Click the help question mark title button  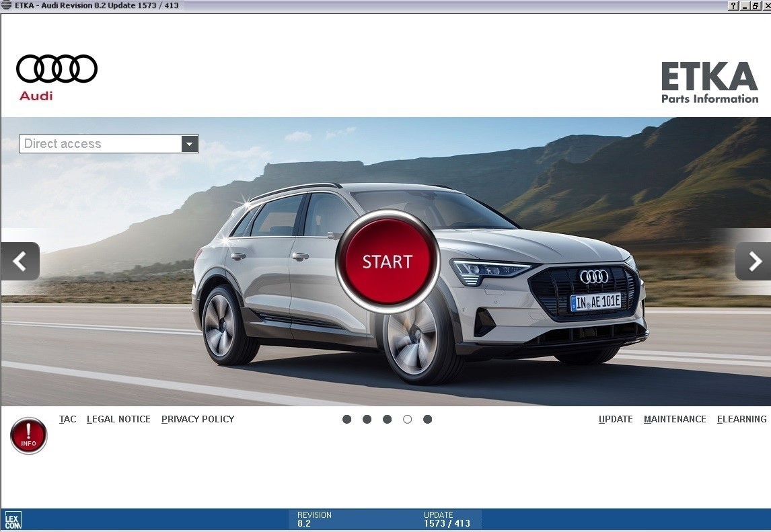(x=733, y=6)
